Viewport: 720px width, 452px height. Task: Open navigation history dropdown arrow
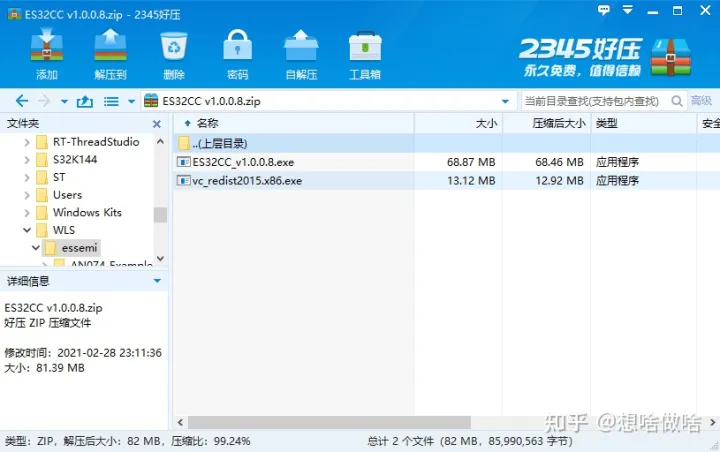64,102
